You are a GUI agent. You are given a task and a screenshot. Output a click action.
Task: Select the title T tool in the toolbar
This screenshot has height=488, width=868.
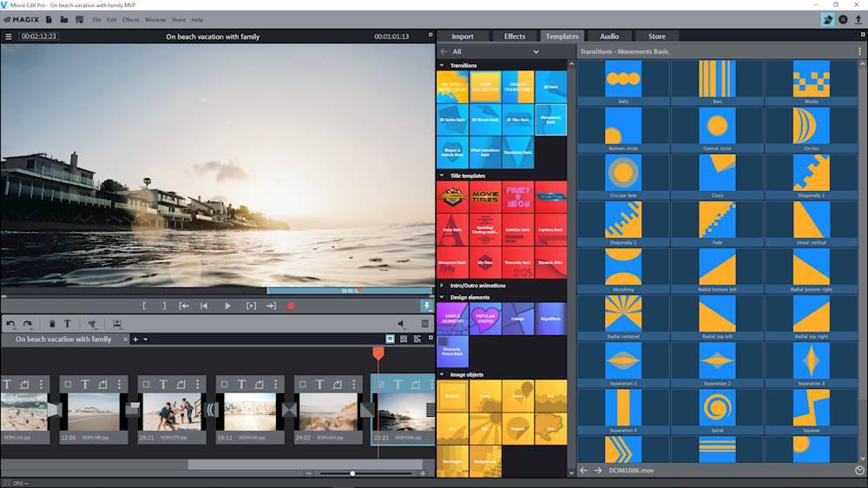[67, 324]
